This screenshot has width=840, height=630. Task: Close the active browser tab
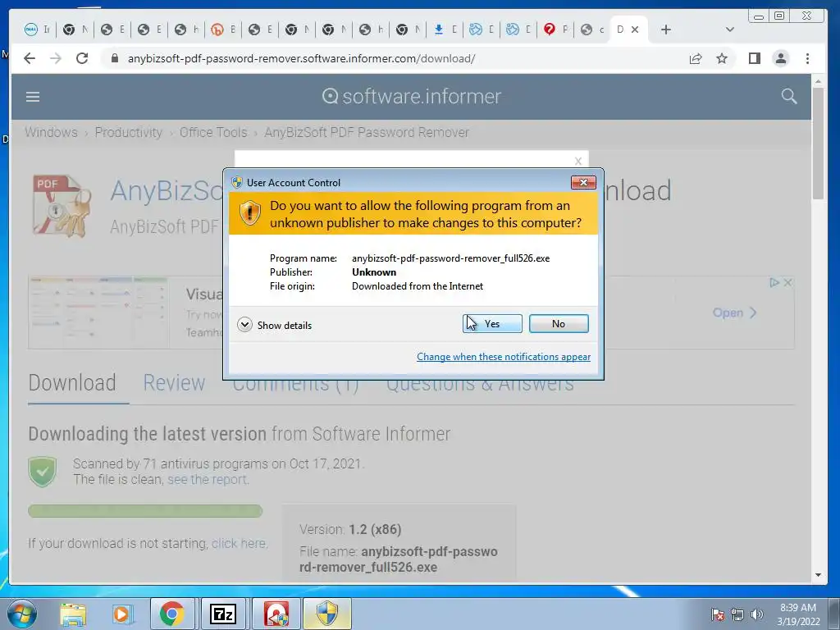pyautogui.click(x=635, y=30)
